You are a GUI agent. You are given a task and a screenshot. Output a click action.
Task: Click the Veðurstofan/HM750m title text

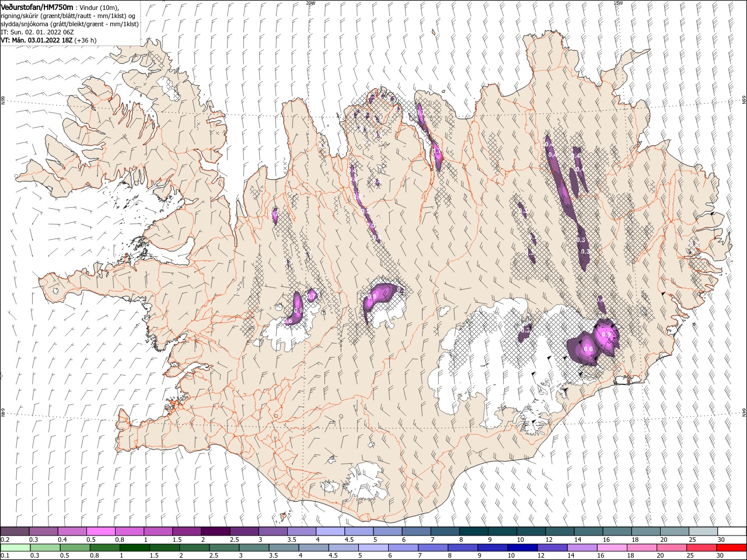tap(37, 7)
